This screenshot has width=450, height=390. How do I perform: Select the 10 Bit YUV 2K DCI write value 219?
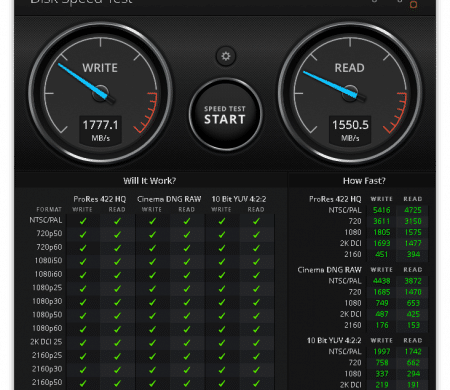[382, 384]
